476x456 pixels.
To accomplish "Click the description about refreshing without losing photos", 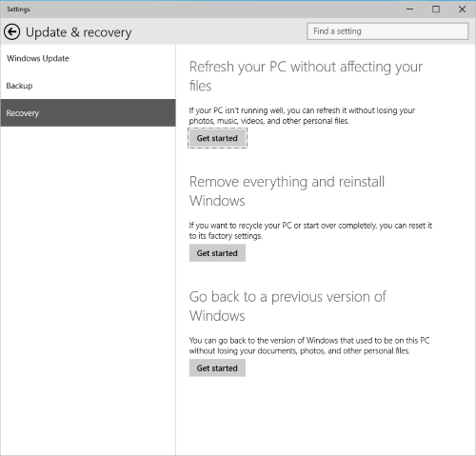I will pos(302,115).
